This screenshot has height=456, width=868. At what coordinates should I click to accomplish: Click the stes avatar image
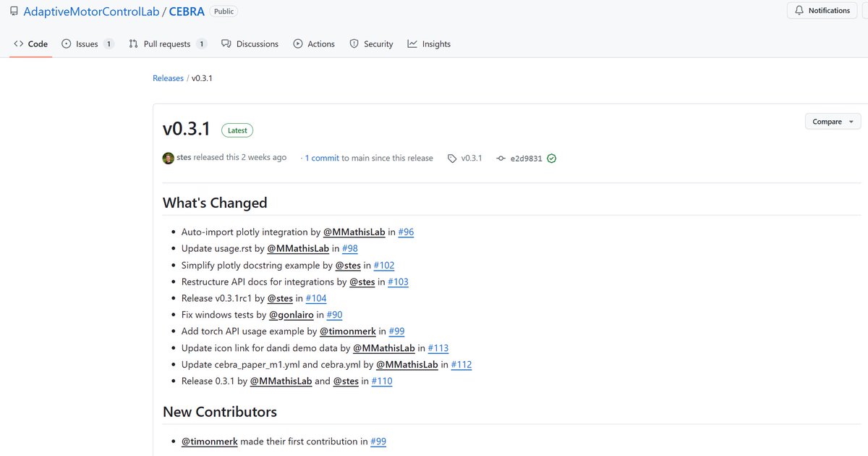coord(169,158)
